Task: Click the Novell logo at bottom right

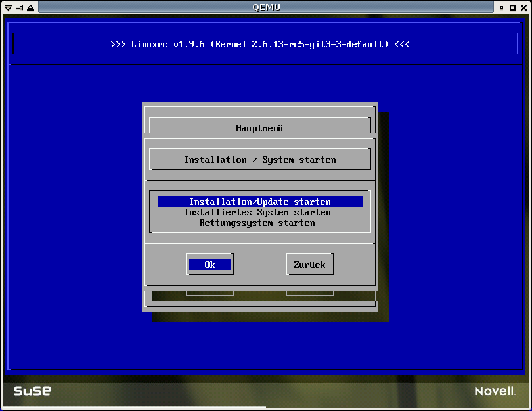Action: [494, 391]
